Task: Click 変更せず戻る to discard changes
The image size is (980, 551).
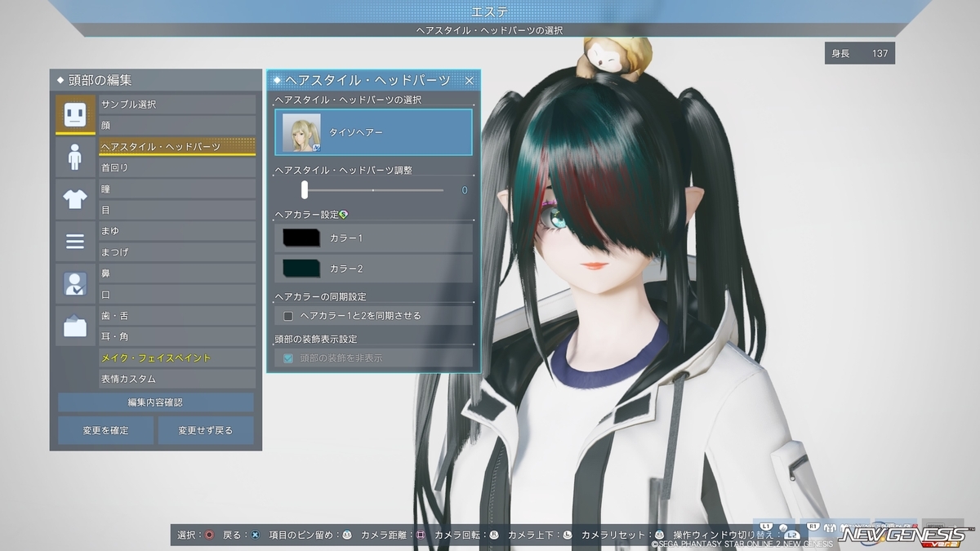Action: point(206,430)
